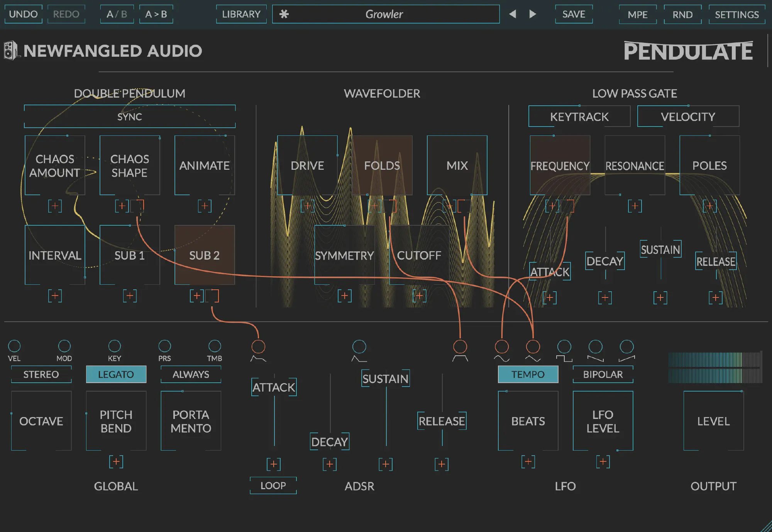Click next preset arrow
This screenshot has width=772, height=532.
(x=533, y=14)
